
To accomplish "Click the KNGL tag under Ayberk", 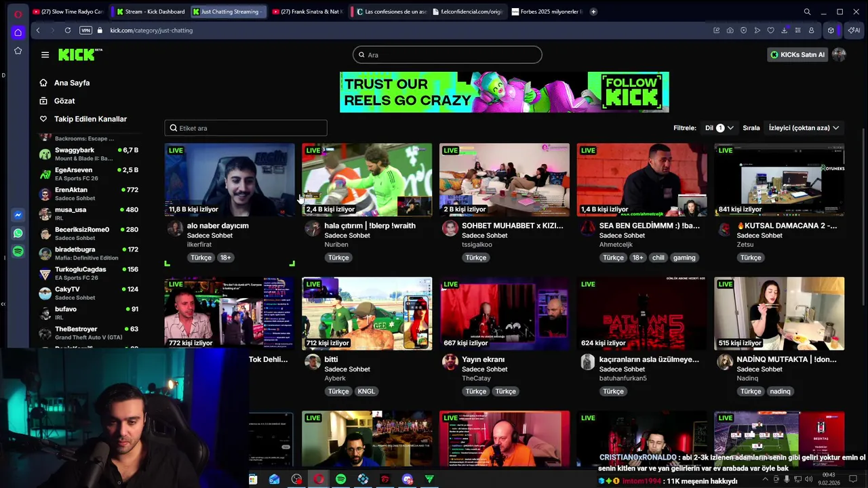I will [x=366, y=391].
